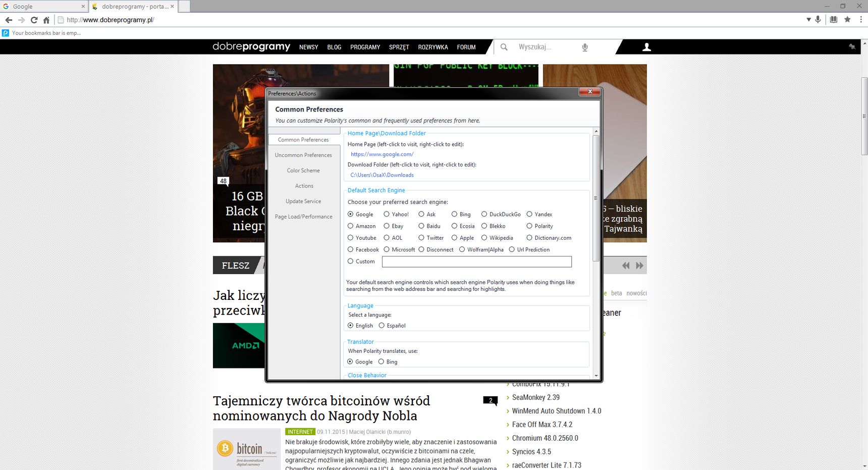Close the dobreprogramy tab
Viewport: 868px width, 470px height.
pyautogui.click(x=172, y=7)
